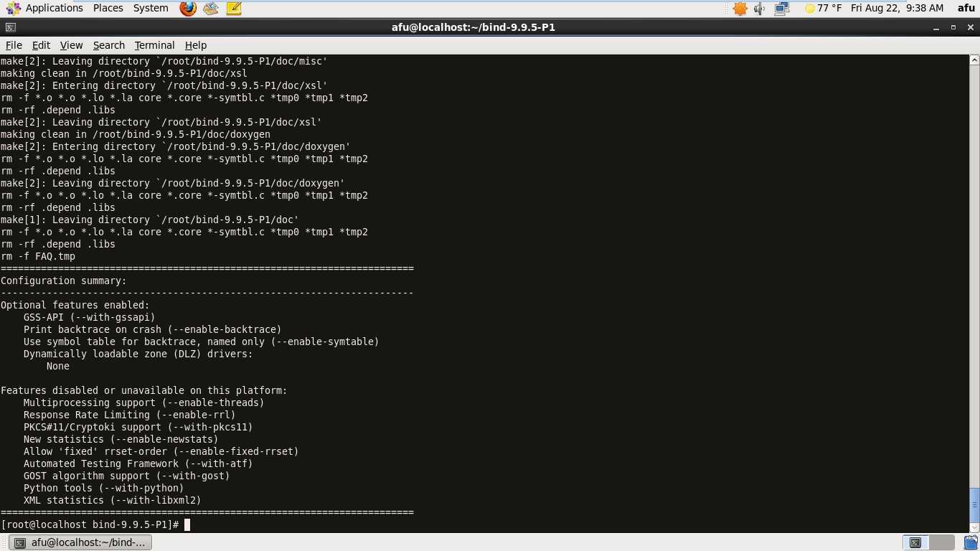Click 'GOST algorithm support (--with-gost)' line

pyautogui.click(x=127, y=476)
